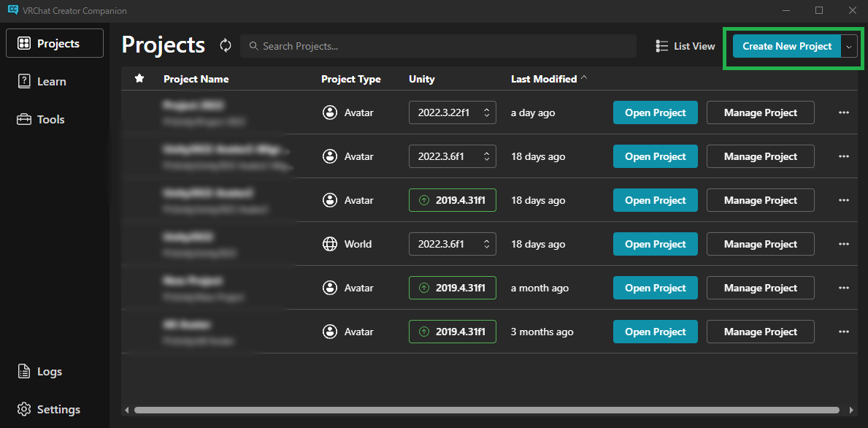Manage the World project
Image resolution: width=868 pixels, height=428 pixels.
(x=761, y=244)
